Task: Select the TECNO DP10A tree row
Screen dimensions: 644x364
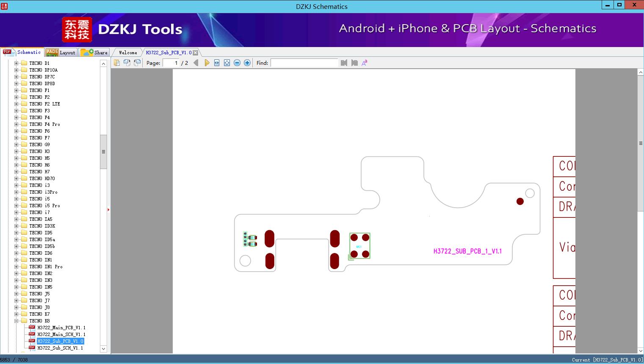Action: pyautogui.click(x=43, y=70)
